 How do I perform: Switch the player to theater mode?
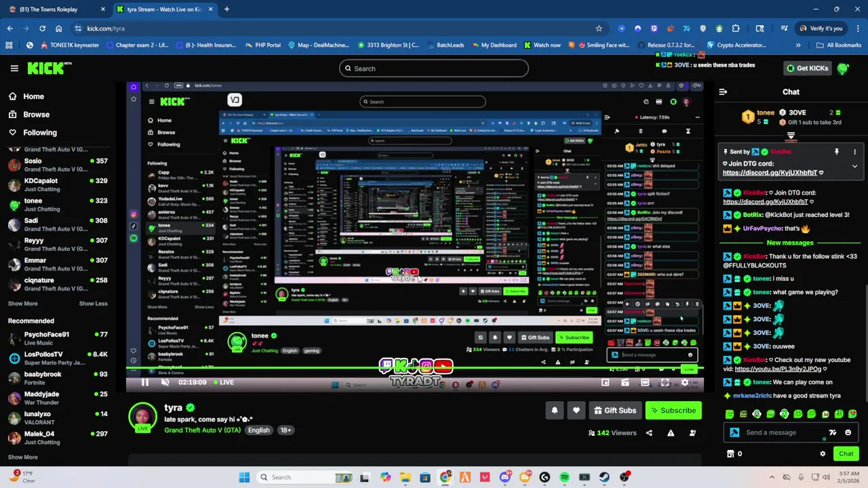click(x=645, y=382)
